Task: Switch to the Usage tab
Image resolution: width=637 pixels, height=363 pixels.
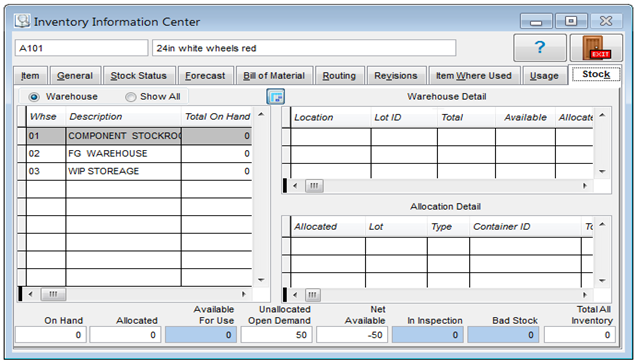Action: [x=544, y=76]
